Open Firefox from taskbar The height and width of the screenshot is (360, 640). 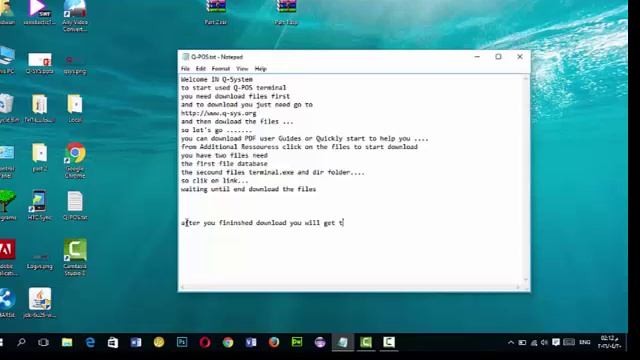[274, 342]
